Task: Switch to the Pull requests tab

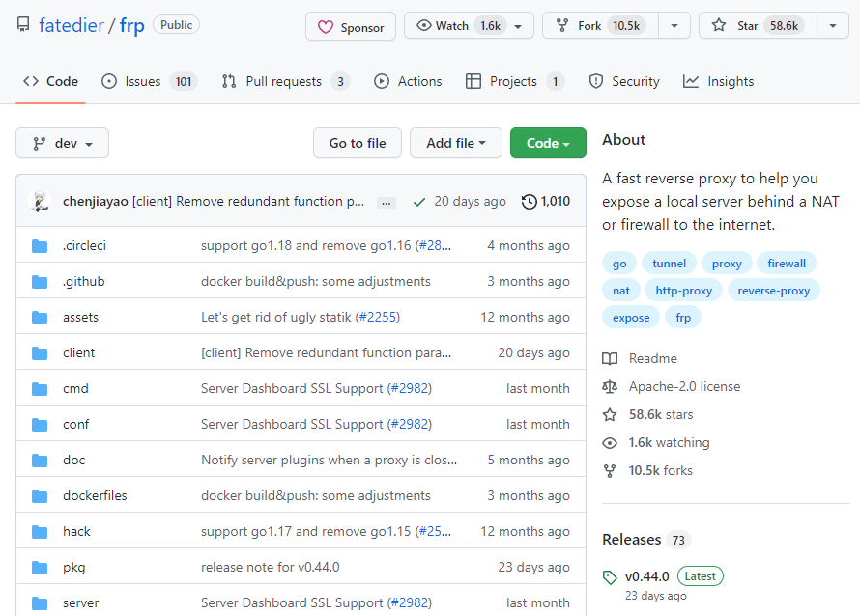Action: [x=285, y=81]
